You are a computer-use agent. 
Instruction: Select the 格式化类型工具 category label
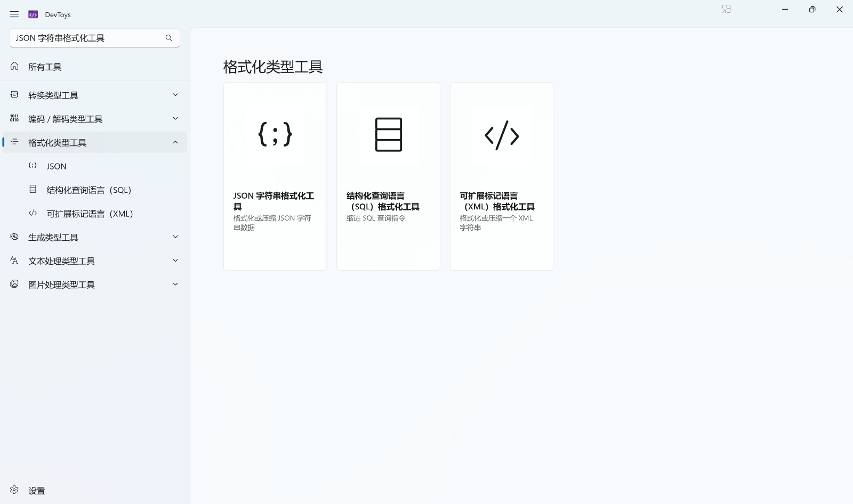click(x=58, y=143)
